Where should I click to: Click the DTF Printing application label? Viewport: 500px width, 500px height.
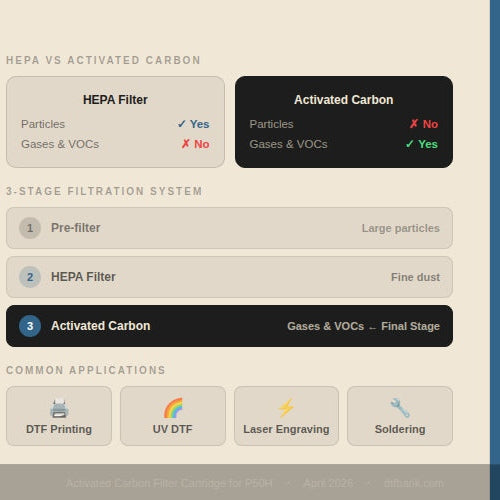click(59, 429)
